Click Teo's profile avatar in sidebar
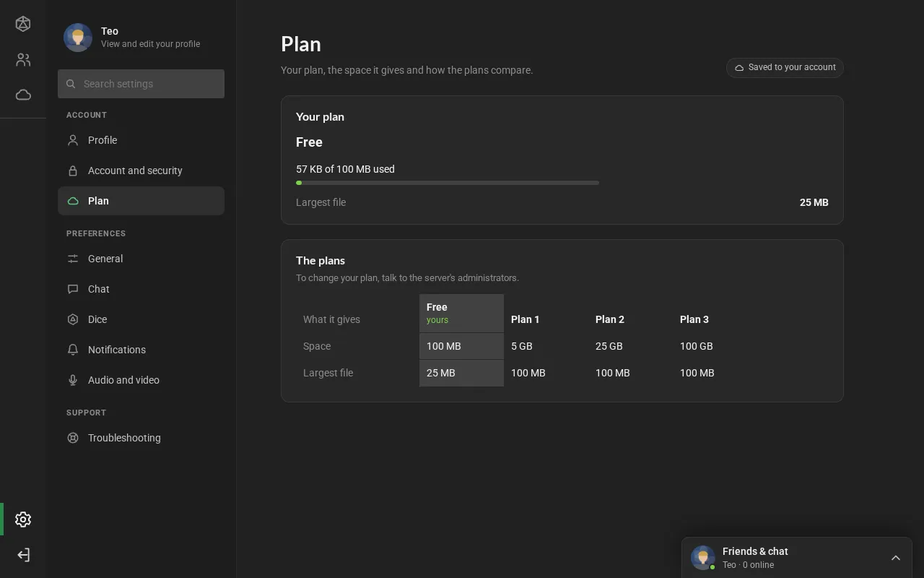This screenshot has height=578, width=924. (x=78, y=38)
